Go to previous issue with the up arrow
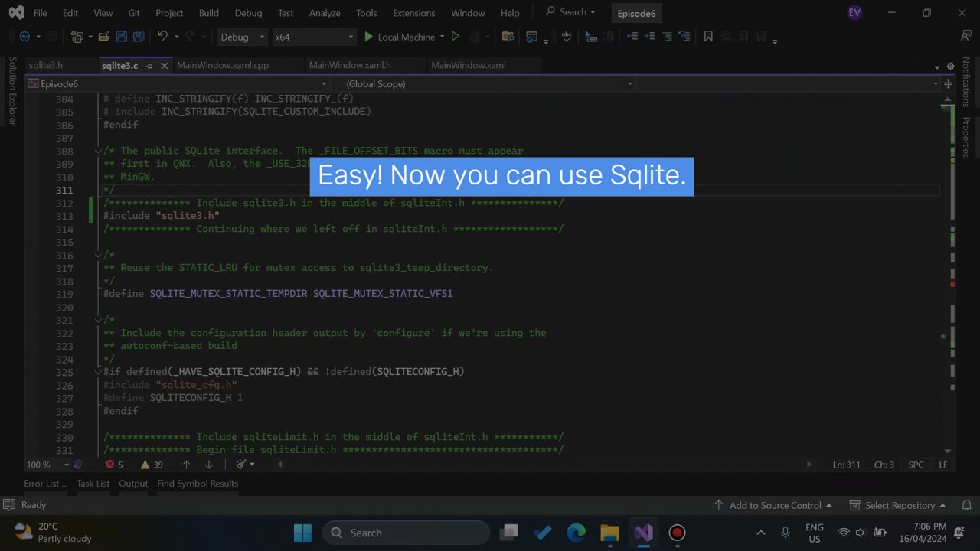This screenshot has width=980, height=551. pyautogui.click(x=186, y=465)
